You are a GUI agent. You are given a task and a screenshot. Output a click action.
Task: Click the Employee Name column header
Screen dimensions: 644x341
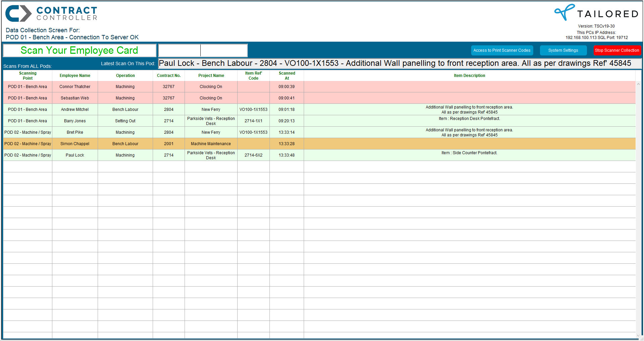(75, 76)
